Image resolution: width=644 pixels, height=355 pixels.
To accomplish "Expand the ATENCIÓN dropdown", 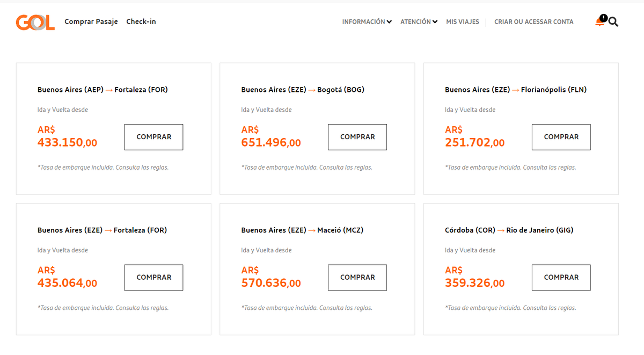I will click(x=415, y=22).
